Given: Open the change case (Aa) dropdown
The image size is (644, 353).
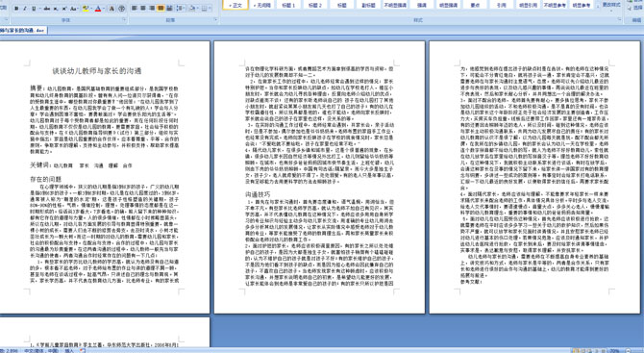Looking at the screenshot, I should pyautogui.click(x=74, y=9).
